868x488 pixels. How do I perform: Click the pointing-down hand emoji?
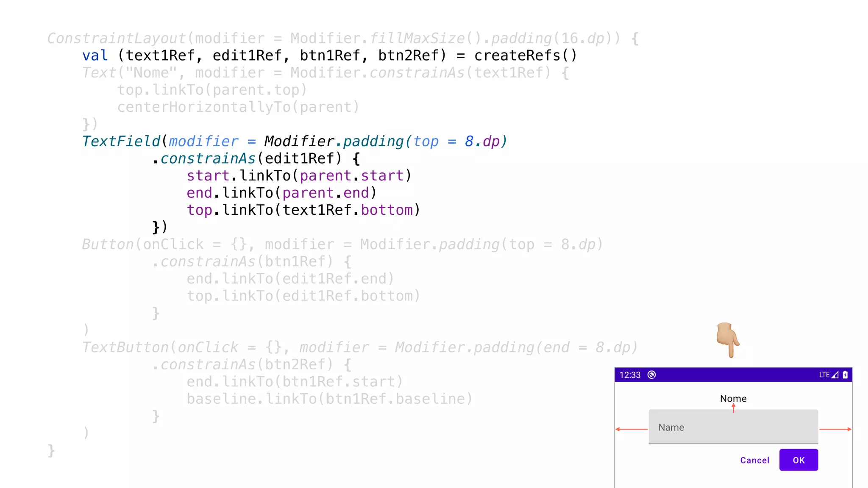coord(728,340)
